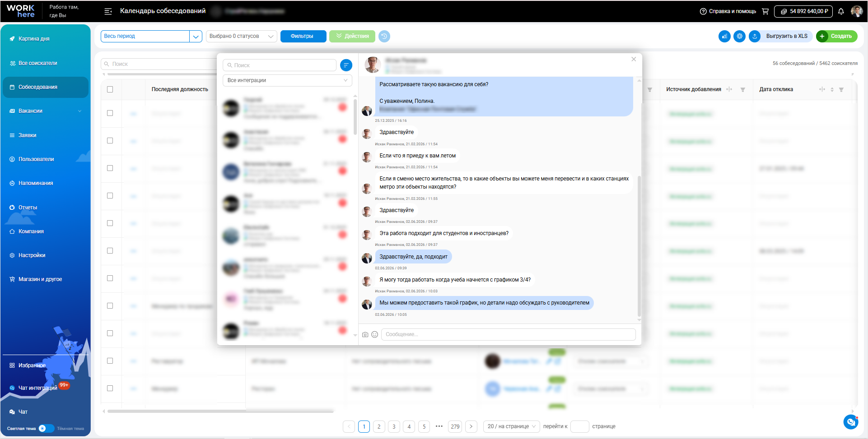Open emoji picker in message box
This screenshot has height=439, width=868.
(375, 334)
